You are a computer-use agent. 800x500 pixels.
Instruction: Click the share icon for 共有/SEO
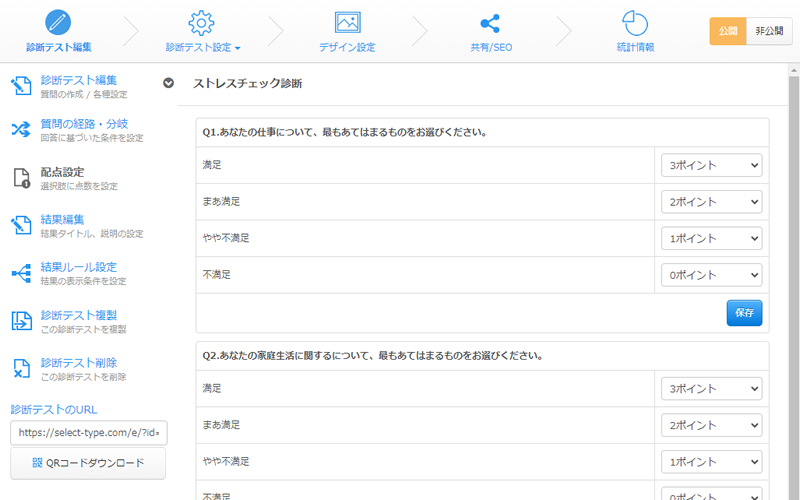pyautogui.click(x=490, y=22)
